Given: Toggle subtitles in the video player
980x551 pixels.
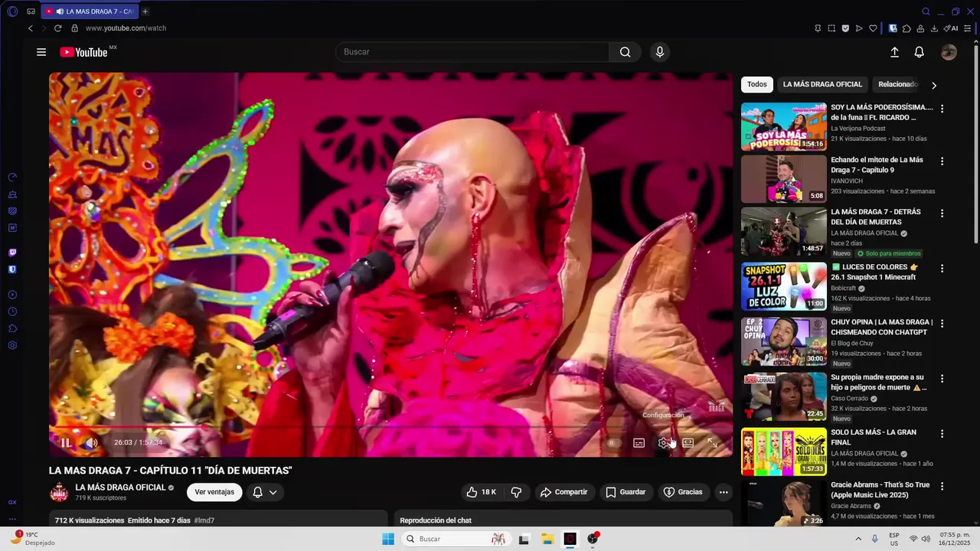Looking at the screenshot, I should [639, 442].
